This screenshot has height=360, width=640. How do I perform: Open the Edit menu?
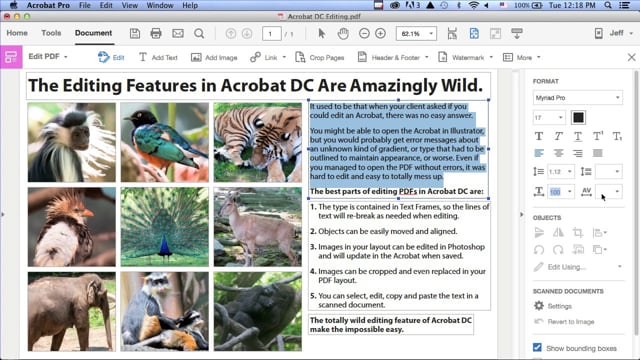click(x=106, y=5)
